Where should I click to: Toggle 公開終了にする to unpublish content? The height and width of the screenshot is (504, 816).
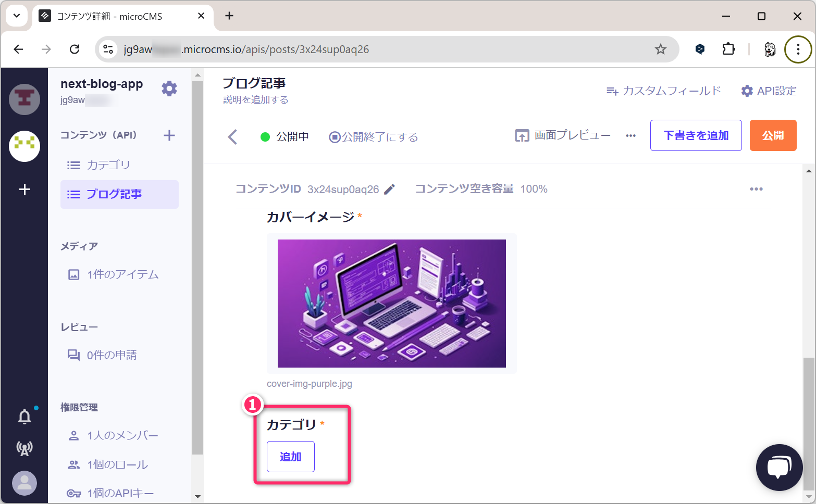[x=374, y=137]
